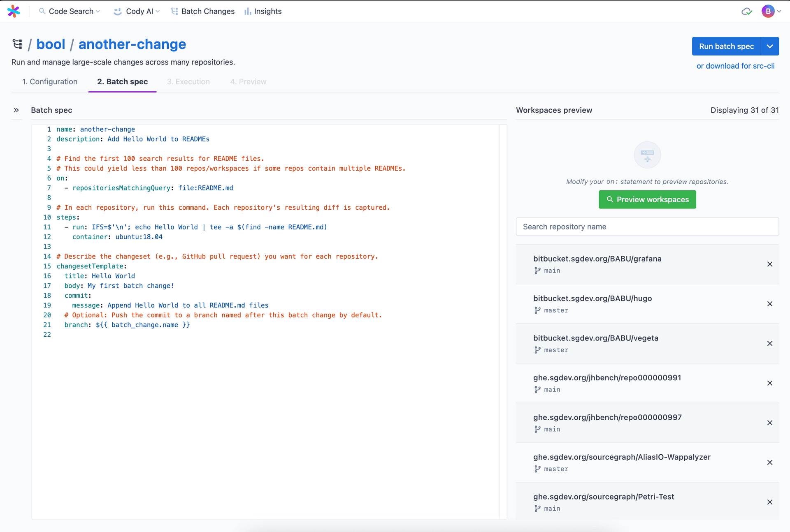790x532 pixels.
Task: Click the Cody AI smiley icon
Action: (x=118, y=12)
